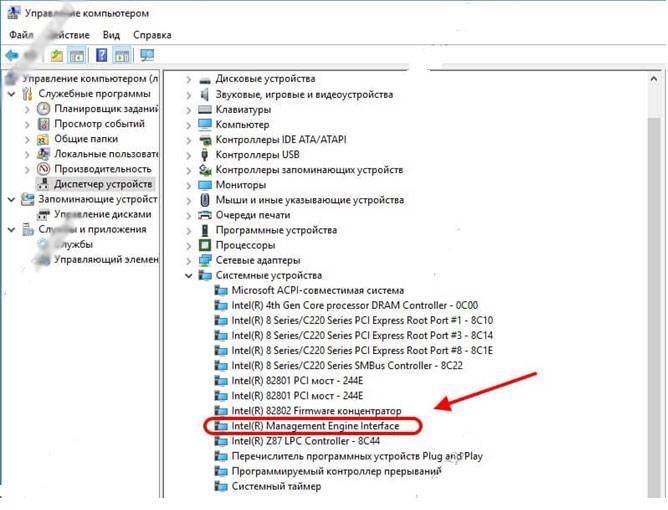This screenshot has width=668, height=510.
Task: Click the monitor scan hardware toolbar icon
Action: click(147, 55)
